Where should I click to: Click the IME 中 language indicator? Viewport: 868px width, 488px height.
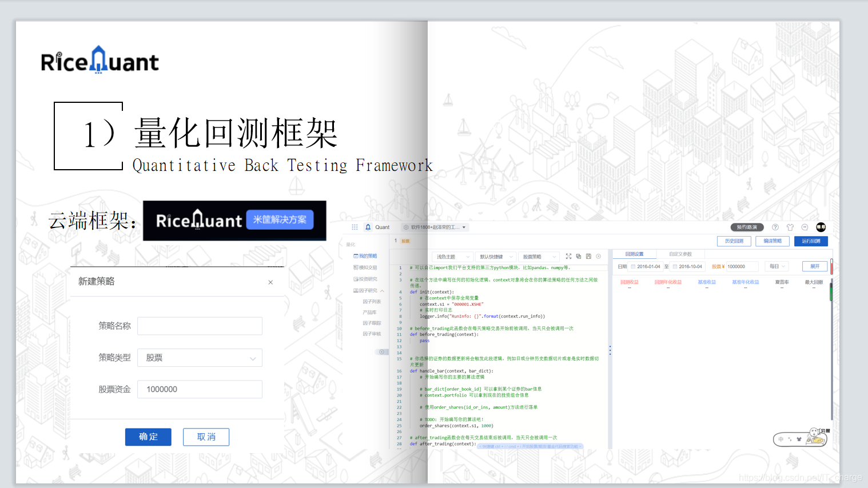781,439
